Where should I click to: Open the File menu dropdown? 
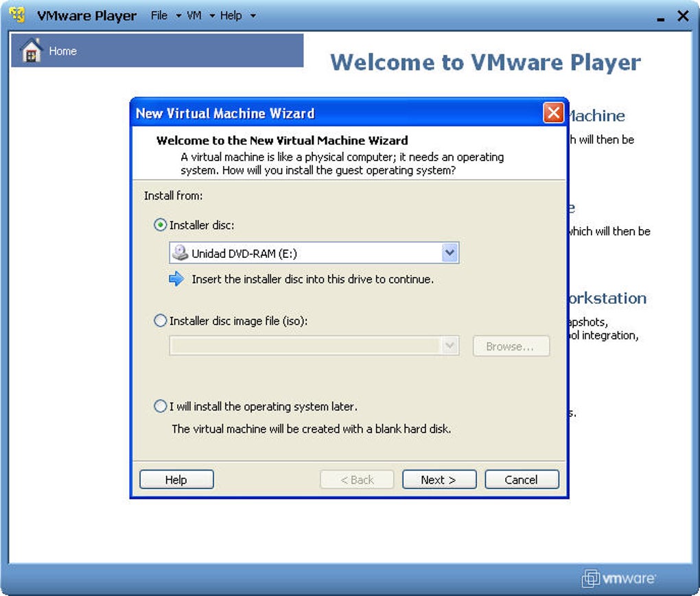point(165,15)
